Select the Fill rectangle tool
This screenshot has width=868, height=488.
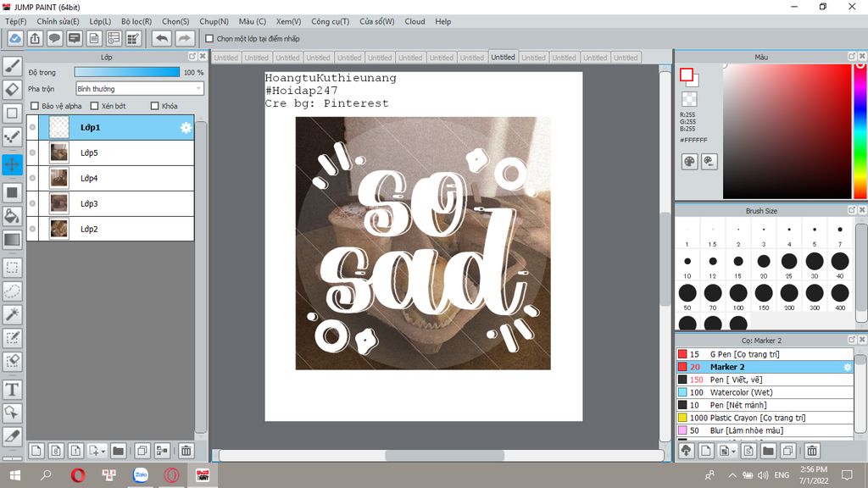pos(12,192)
